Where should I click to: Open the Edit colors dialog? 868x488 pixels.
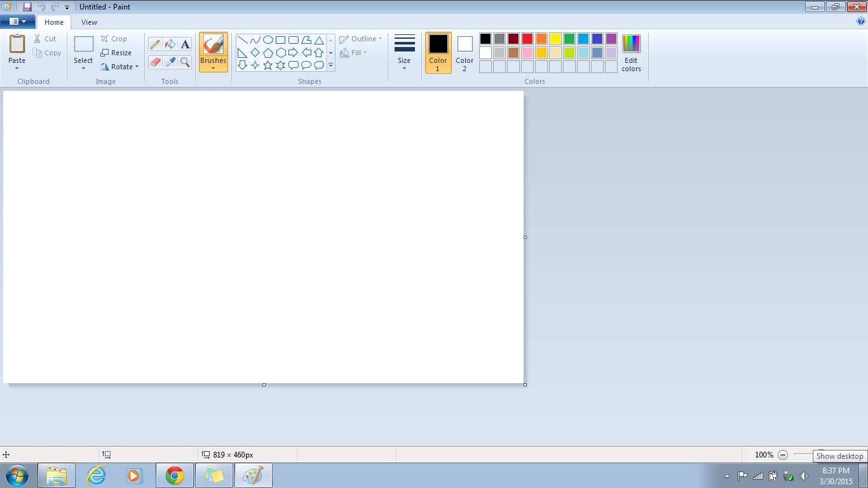(631, 53)
